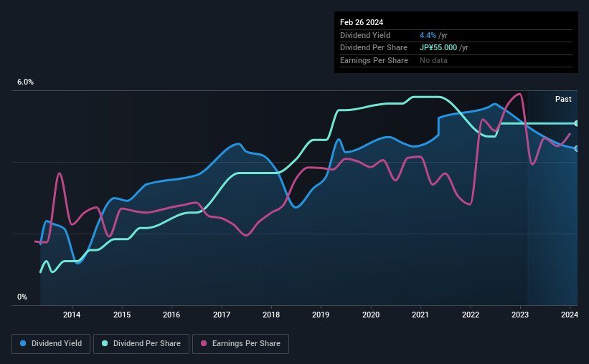Click the Feb 26 2024 tooltip date
Viewport: 589px width, 364px height.
[362, 22]
